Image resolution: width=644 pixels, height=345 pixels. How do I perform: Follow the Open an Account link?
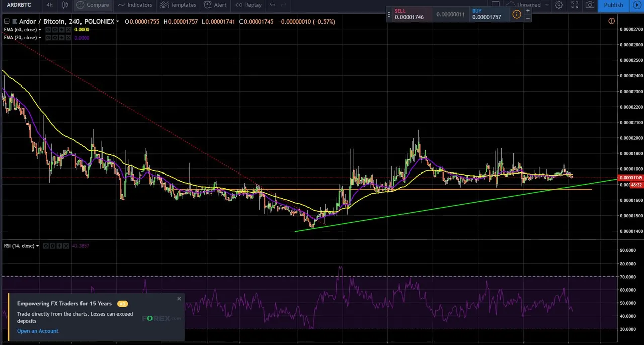click(x=38, y=331)
